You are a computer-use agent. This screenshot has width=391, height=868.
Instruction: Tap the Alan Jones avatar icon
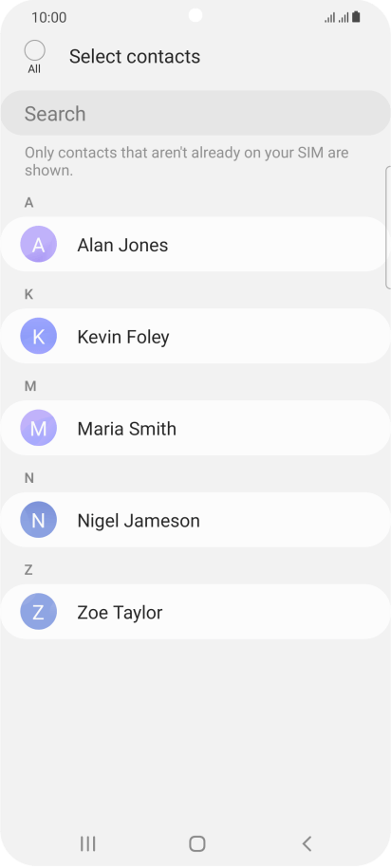pyautogui.click(x=38, y=244)
